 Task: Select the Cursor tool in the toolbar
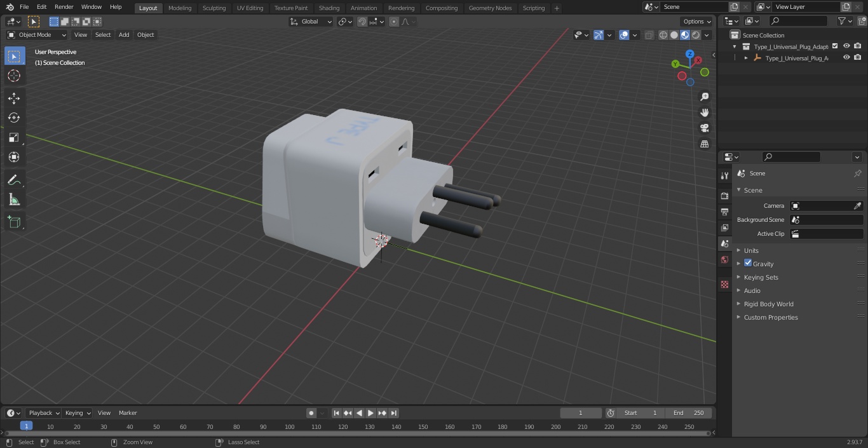point(14,76)
